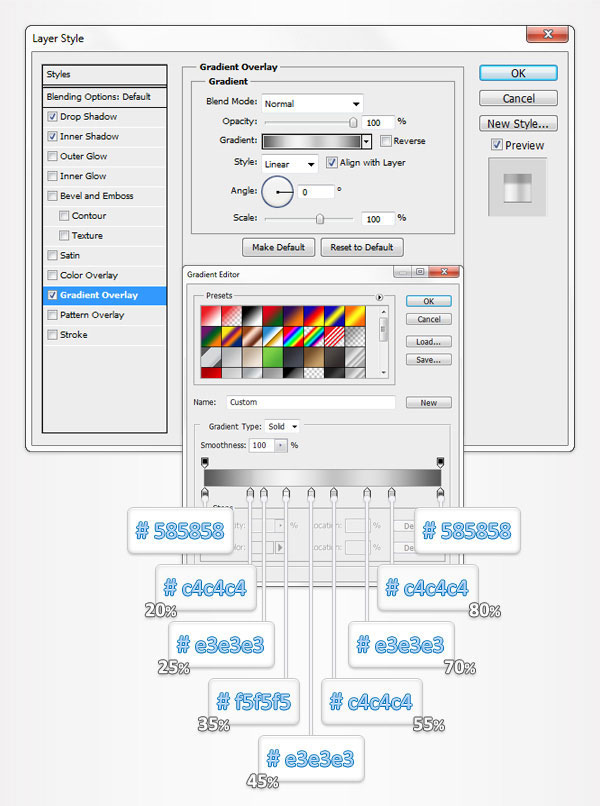Select the Styles header entry
600x806 pixels.
(x=104, y=75)
